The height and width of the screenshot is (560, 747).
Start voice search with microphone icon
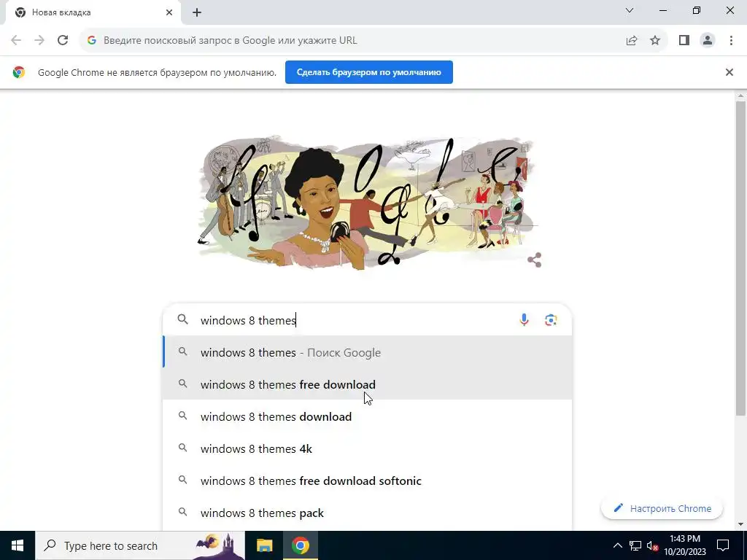pos(524,320)
